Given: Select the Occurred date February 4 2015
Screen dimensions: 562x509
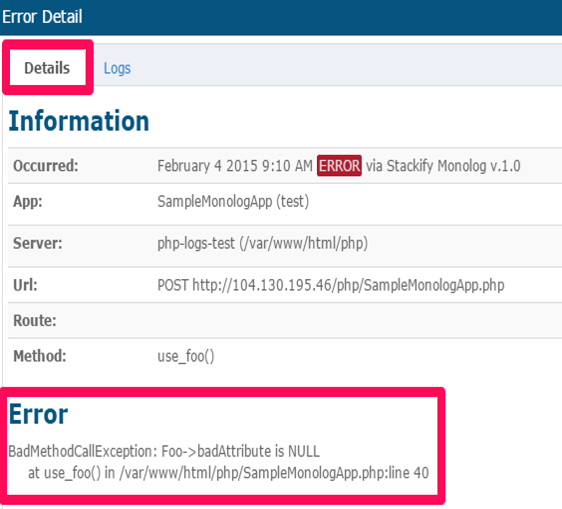Looking at the screenshot, I should tap(207, 166).
